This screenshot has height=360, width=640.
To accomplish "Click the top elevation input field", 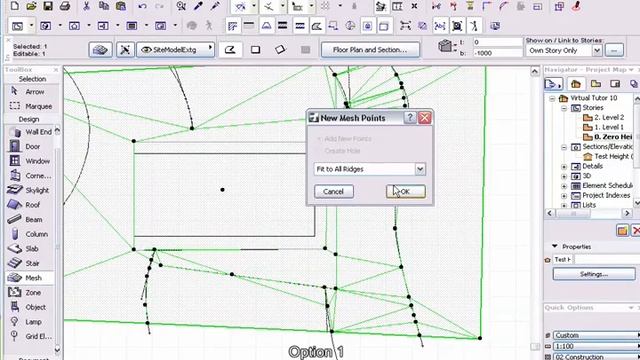I will coord(498,42).
